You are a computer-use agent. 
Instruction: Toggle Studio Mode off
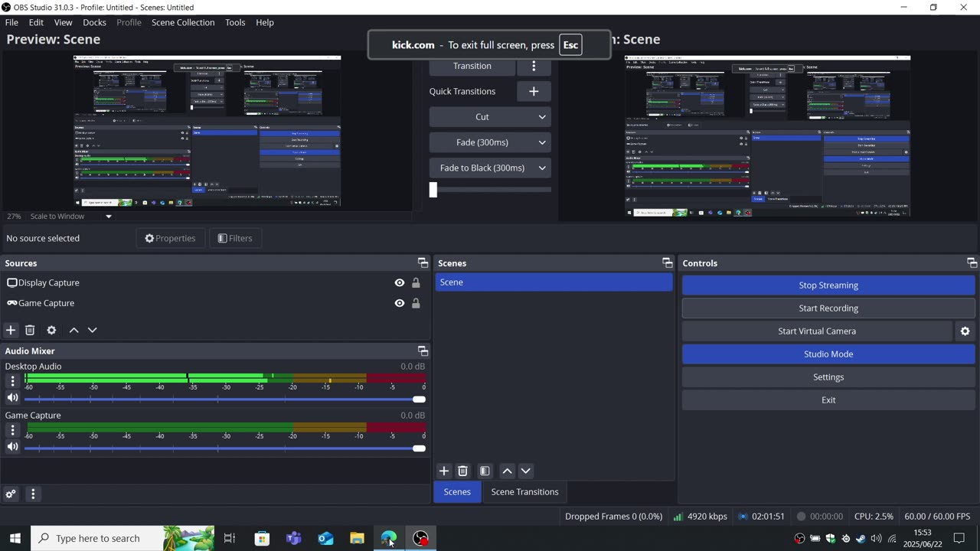pos(828,354)
